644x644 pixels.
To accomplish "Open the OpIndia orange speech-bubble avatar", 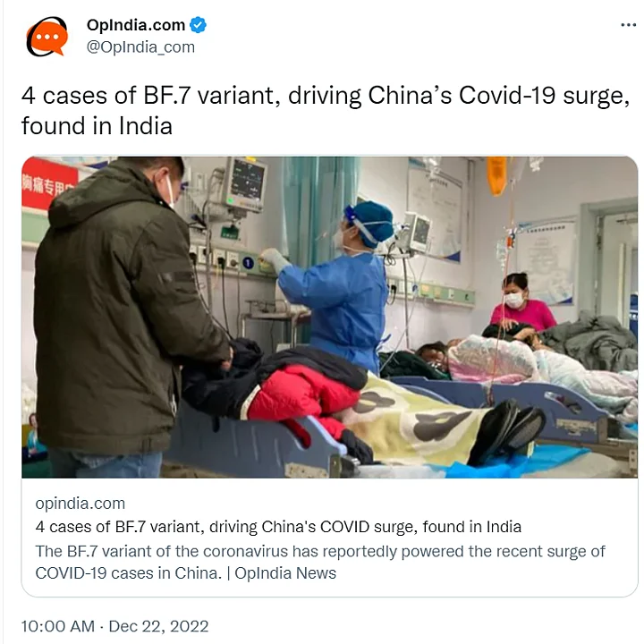I will tap(47, 36).
